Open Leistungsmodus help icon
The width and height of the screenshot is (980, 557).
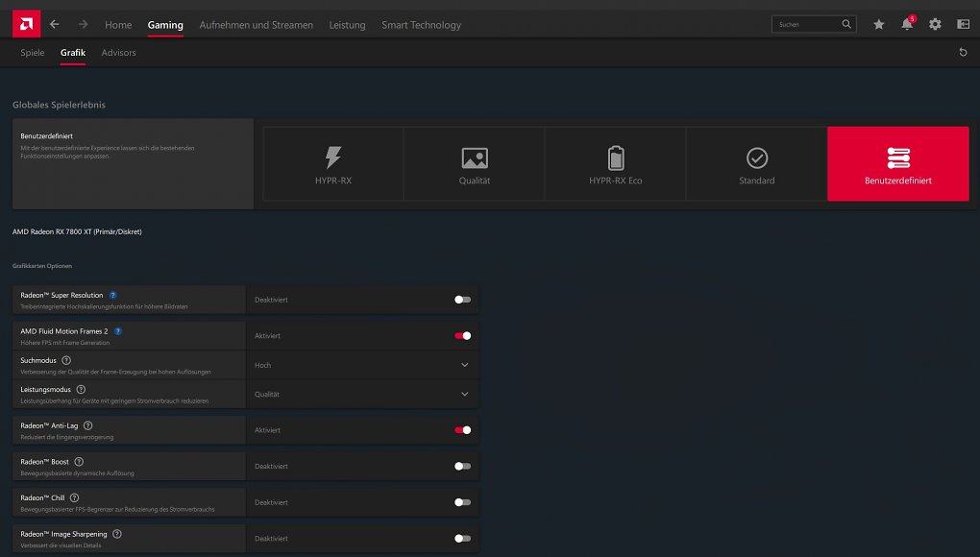[81, 390]
